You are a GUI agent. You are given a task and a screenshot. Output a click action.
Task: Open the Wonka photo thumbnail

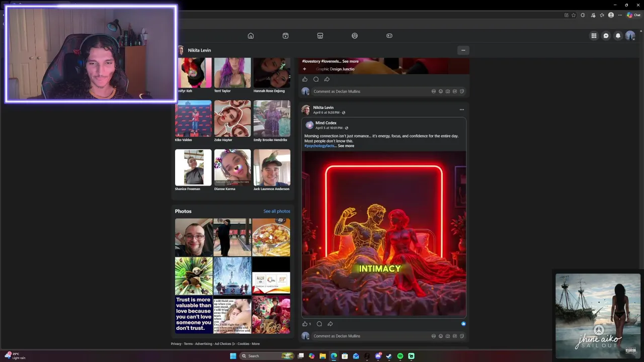(x=271, y=315)
